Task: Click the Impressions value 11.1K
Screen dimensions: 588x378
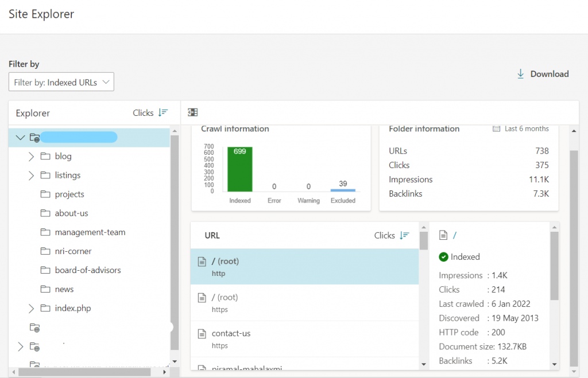Action: point(539,180)
